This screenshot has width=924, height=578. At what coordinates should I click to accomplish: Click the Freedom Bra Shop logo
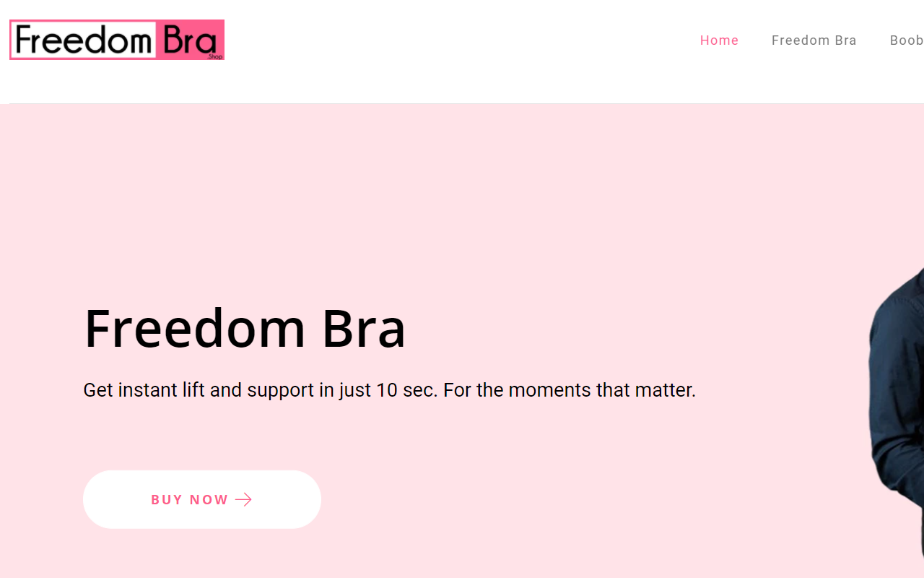coord(117,40)
